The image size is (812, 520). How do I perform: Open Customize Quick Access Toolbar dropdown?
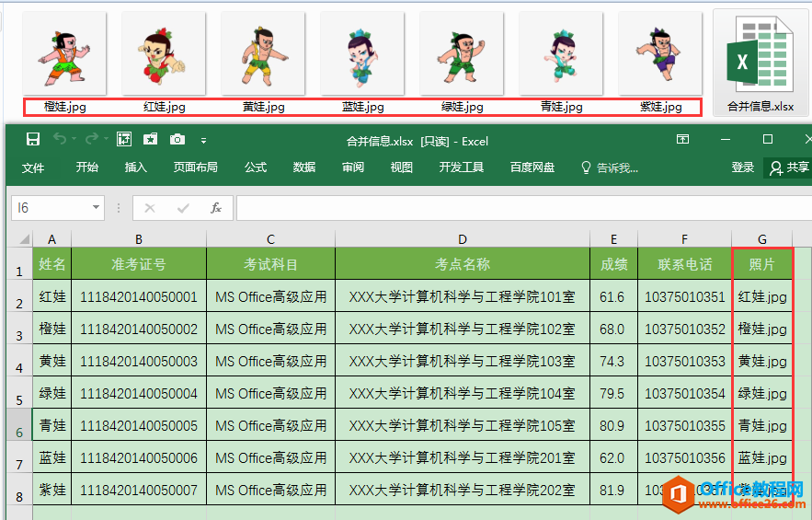pos(203,141)
